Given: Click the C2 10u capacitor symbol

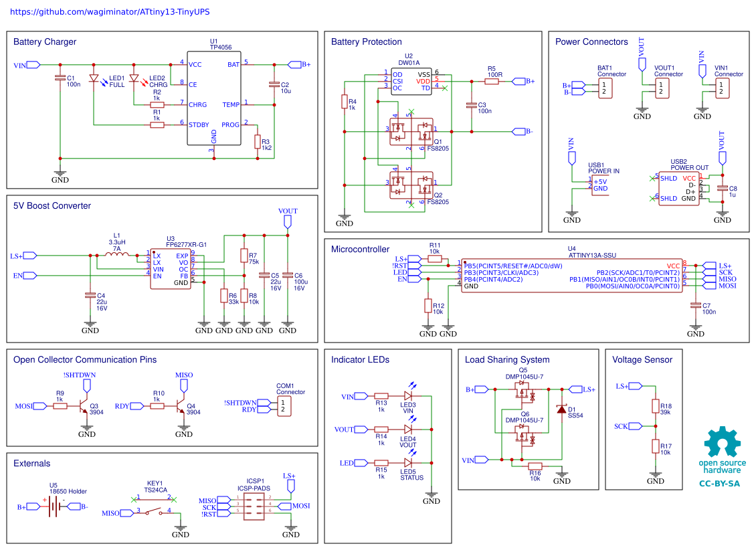Looking at the screenshot, I should [x=274, y=84].
